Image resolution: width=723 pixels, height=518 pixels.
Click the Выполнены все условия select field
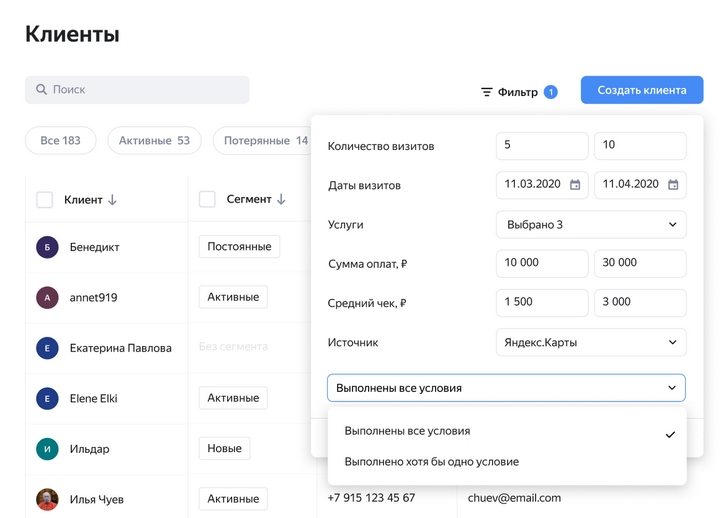tap(506, 388)
